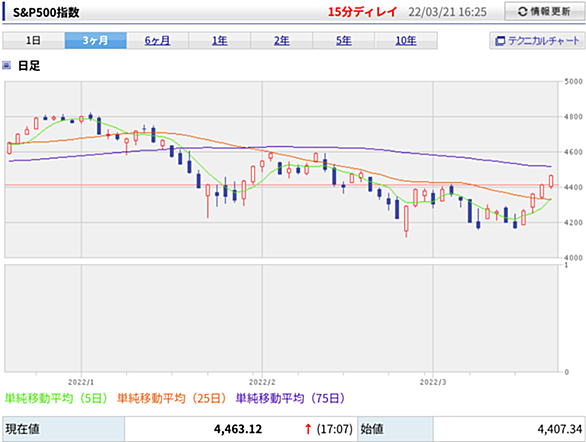Screen dimensions: 586x442
Task: Click the 2022/3 axis label
Action: [x=433, y=382]
